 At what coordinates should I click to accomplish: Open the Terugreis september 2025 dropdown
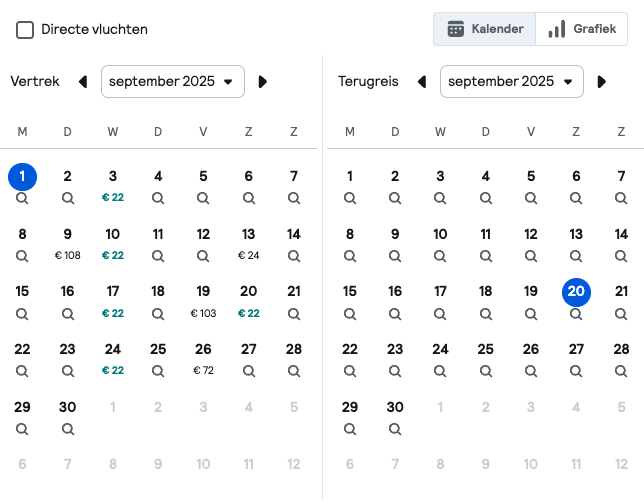tap(512, 81)
